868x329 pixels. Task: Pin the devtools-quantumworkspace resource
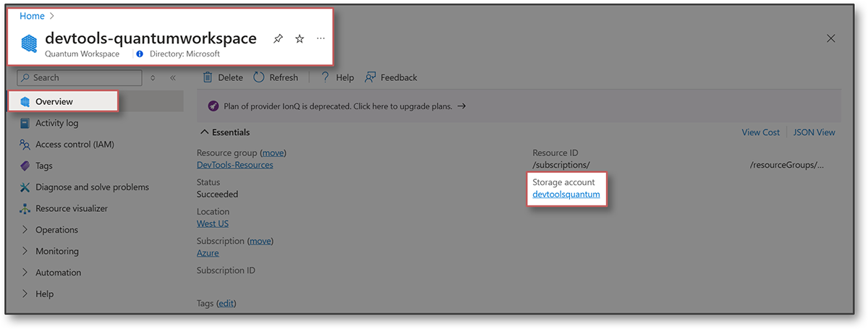[x=278, y=39]
